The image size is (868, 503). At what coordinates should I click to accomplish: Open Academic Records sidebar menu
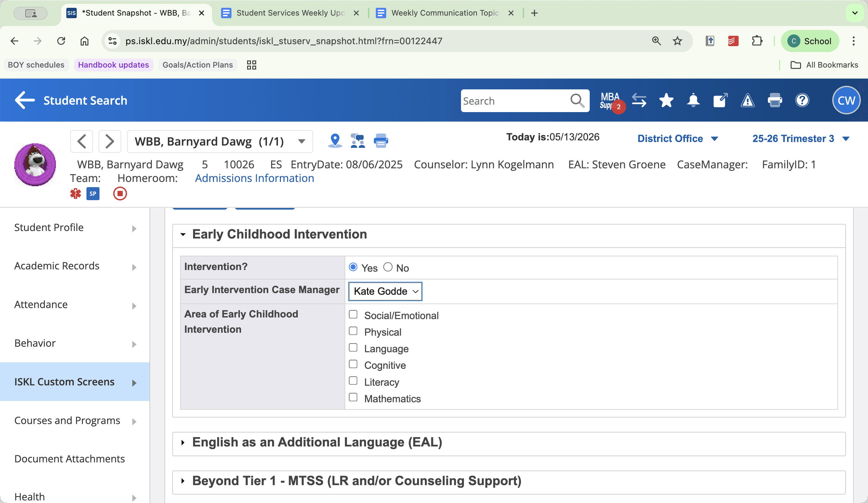pos(75,266)
